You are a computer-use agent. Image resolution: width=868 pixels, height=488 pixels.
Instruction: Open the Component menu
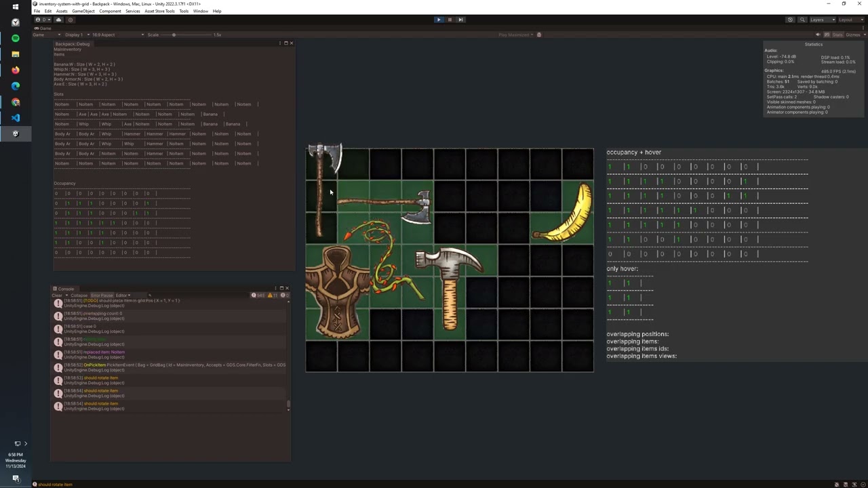110,11
